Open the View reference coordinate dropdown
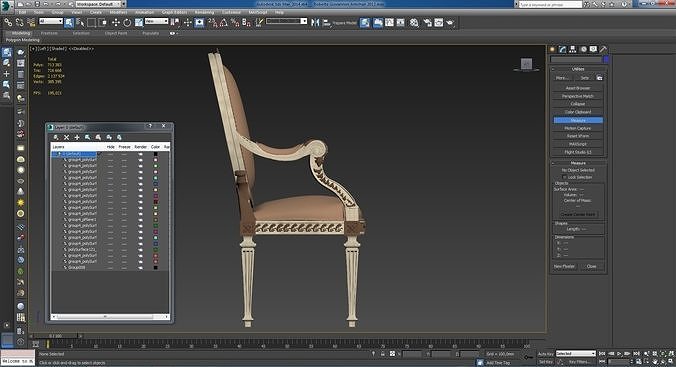676x367 pixels. [x=156, y=21]
